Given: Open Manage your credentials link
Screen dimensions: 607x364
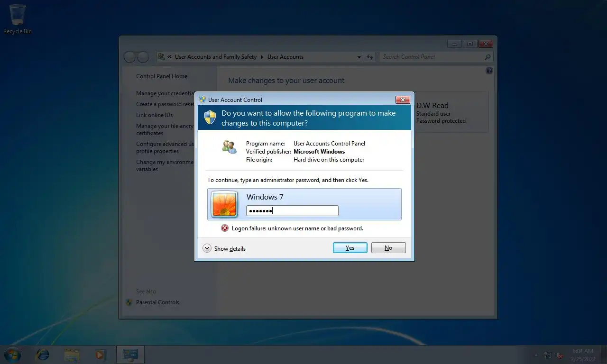Looking at the screenshot, I should [x=166, y=93].
